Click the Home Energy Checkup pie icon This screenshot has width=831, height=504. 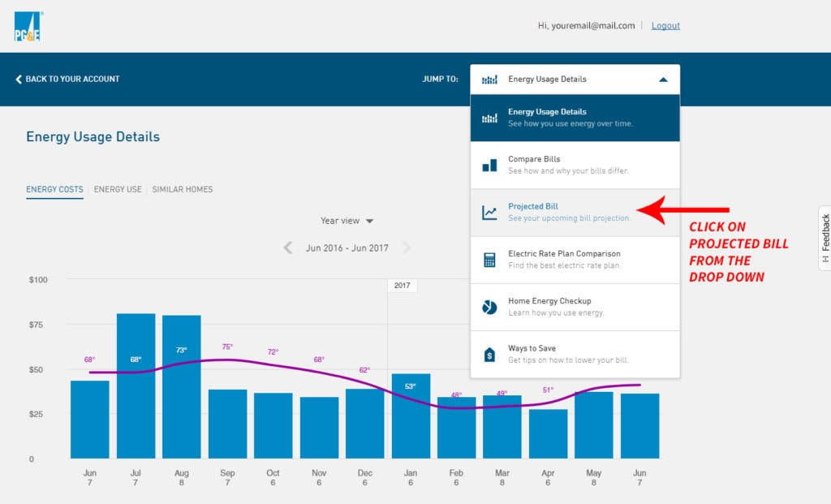tap(489, 307)
